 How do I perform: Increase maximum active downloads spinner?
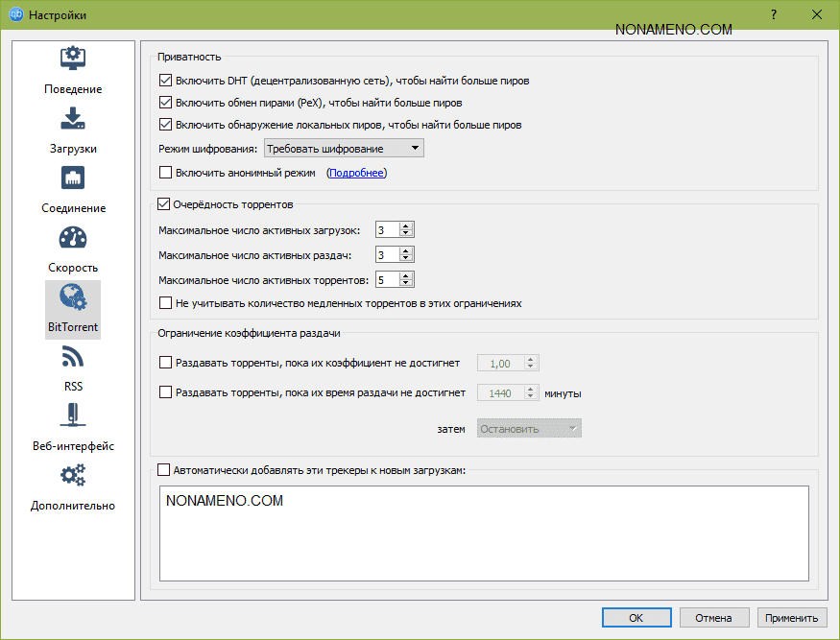tap(407, 226)
